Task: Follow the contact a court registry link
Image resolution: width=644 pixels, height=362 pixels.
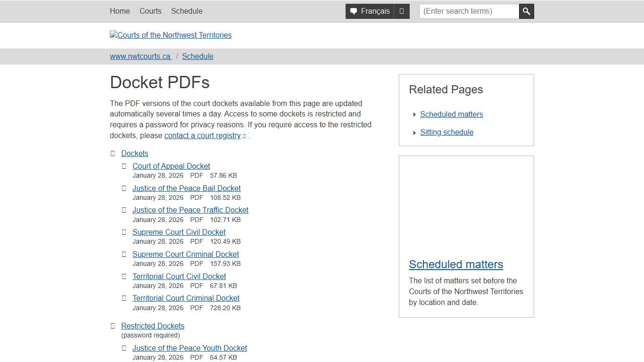Action: pyautogui.click(x=202, y=135)
